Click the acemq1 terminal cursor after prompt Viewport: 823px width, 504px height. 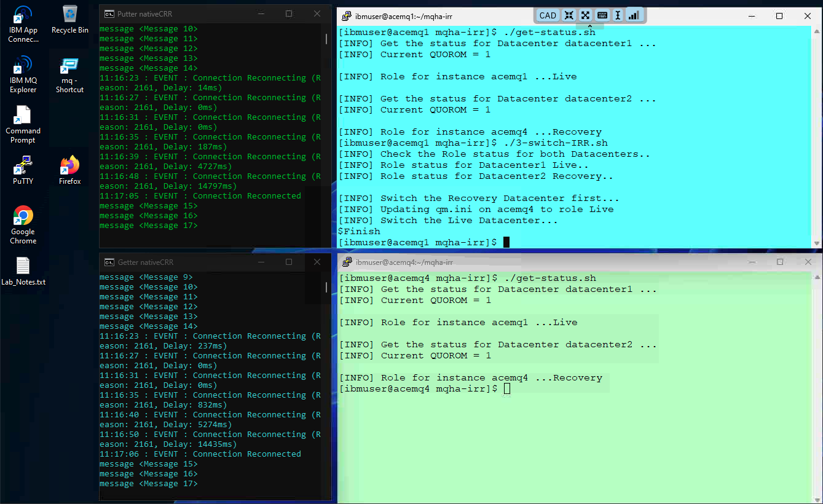click(x=506, y=242)
